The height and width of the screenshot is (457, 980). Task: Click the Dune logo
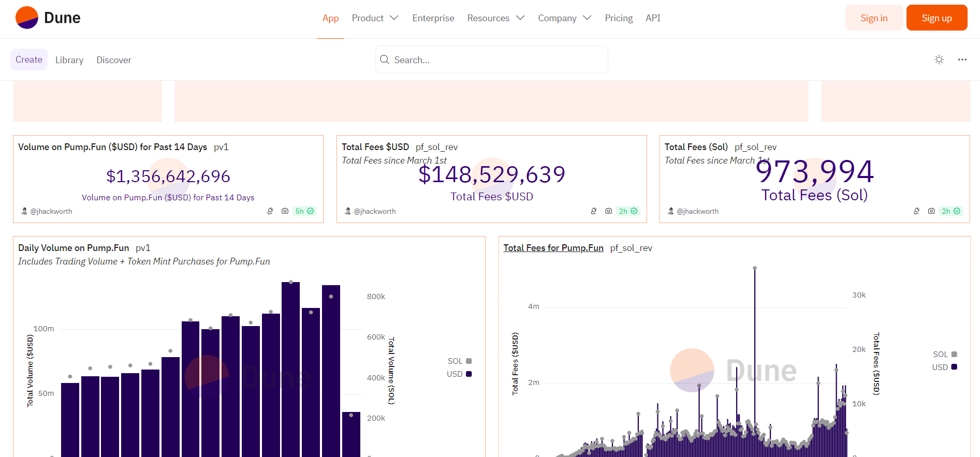pos(48,18)
